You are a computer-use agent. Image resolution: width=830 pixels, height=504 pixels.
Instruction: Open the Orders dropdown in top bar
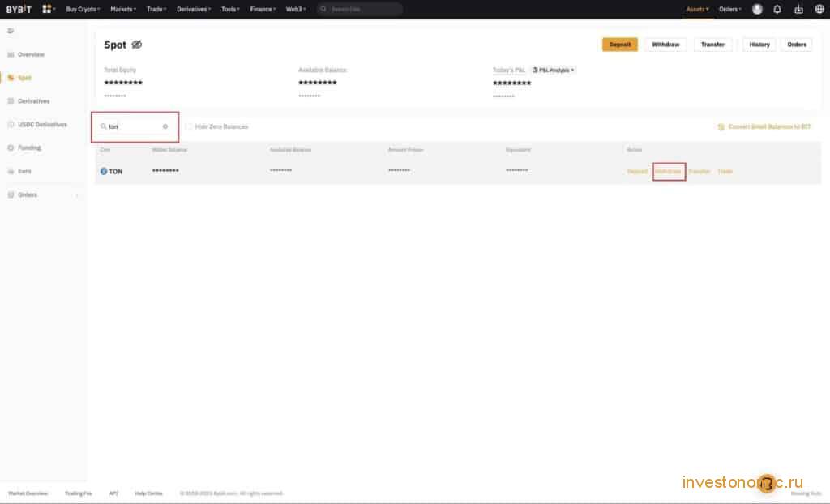click(x=730, y=9)
